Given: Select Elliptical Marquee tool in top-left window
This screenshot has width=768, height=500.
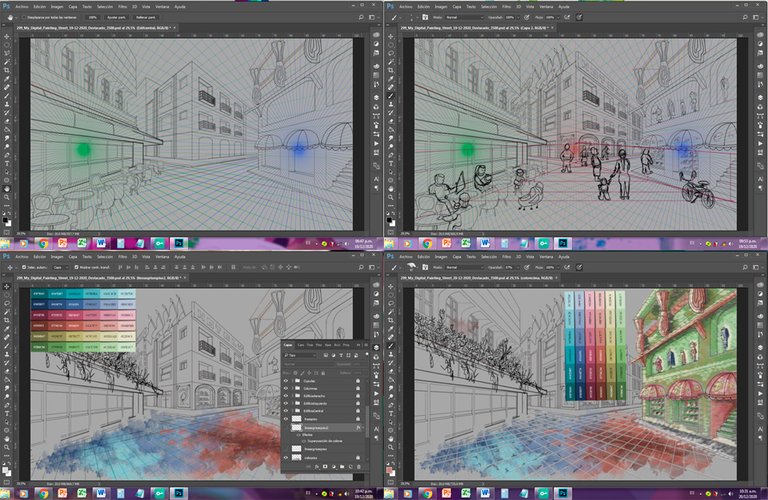Looking at the screenshot, I should pos(7,45).
